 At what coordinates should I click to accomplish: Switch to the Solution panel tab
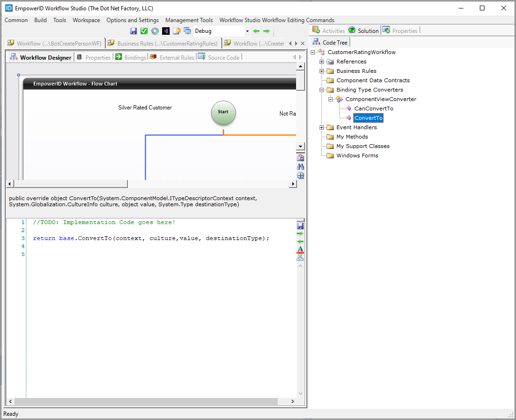pyautogui.click(x=364, y=31)
